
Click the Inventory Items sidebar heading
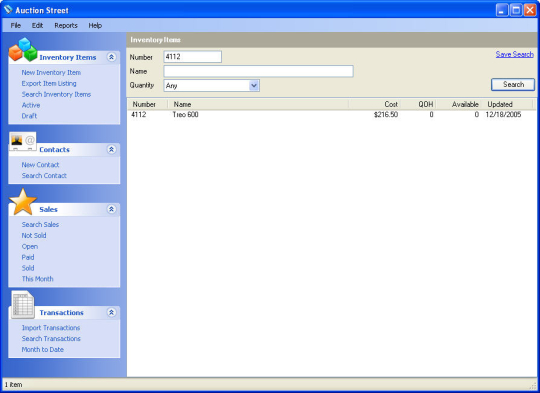(68, 58)
